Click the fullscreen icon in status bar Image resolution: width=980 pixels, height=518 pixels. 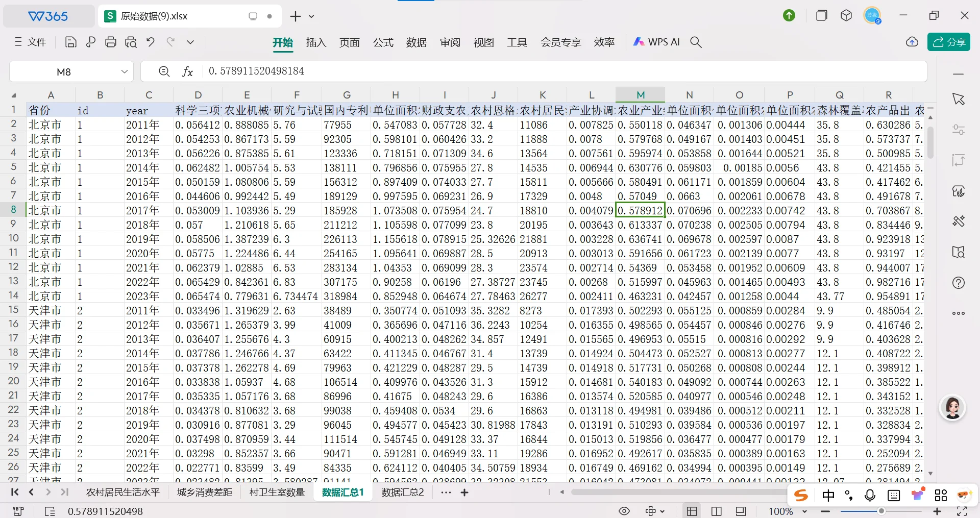click(x=962, y=511)
